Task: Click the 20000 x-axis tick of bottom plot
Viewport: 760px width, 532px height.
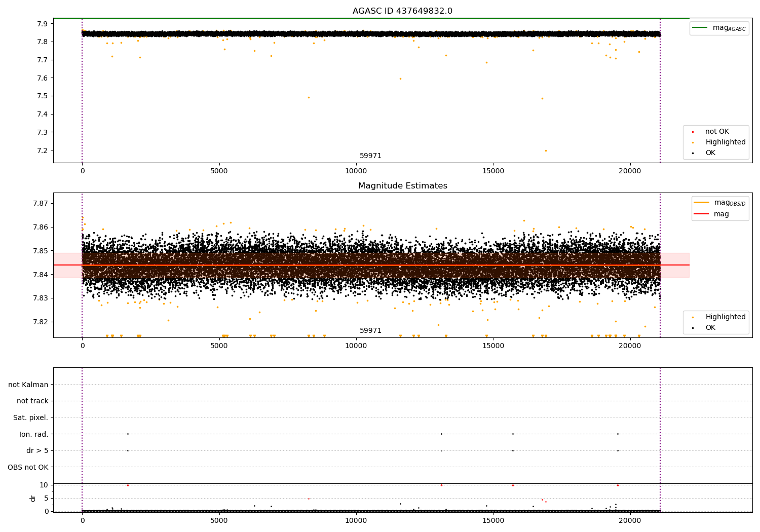Action: pos(630,520)
